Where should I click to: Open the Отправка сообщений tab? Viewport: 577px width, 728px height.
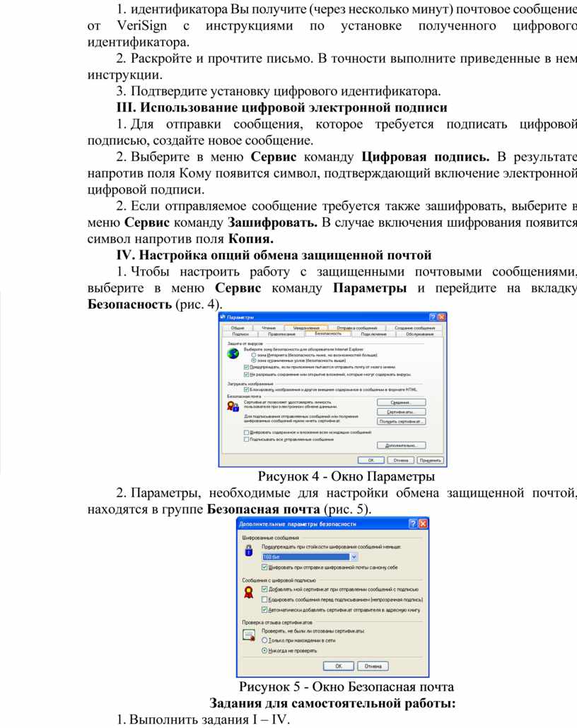[357, 328]
